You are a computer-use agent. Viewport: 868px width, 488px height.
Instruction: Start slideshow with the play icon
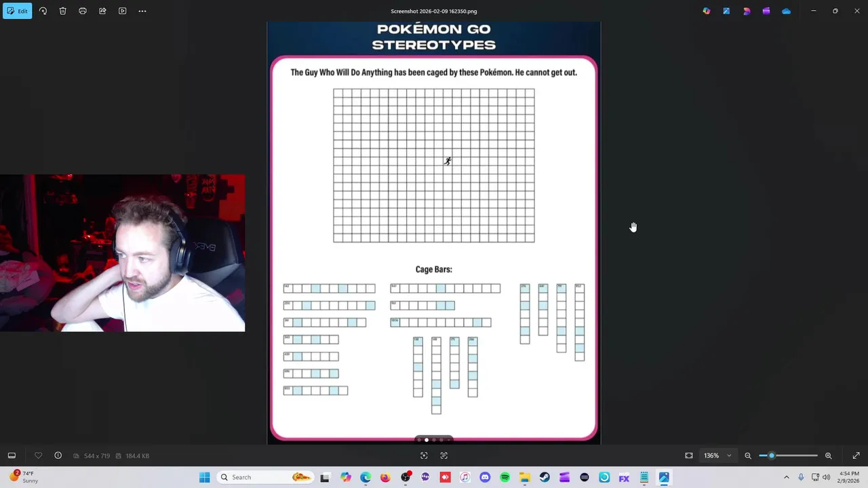tap(122, 11)
